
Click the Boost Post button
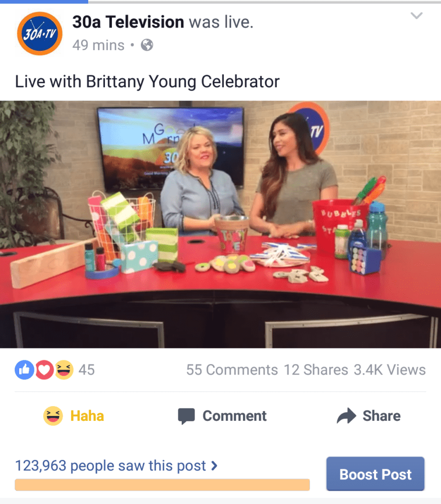375,474
